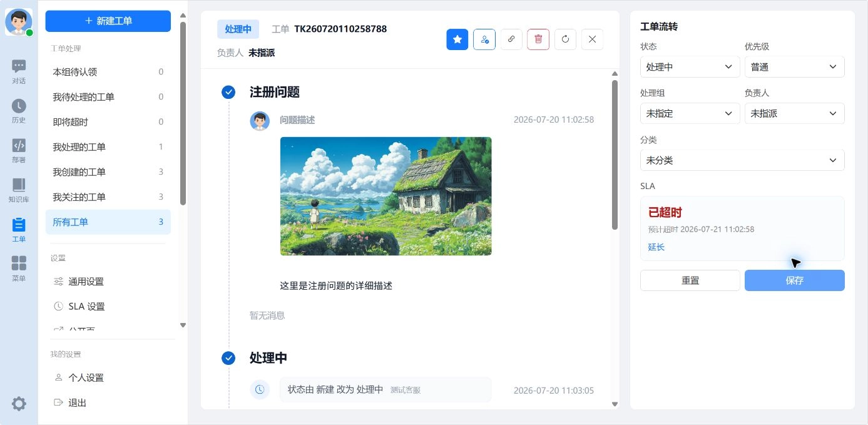Select 所有工单 in the sidebar

(x=108, y=222)
